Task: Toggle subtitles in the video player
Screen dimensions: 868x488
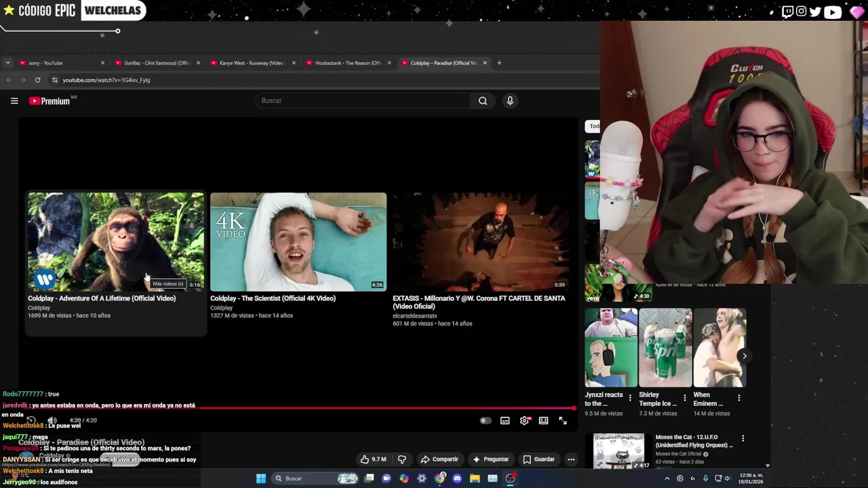Action: [505, 421]
